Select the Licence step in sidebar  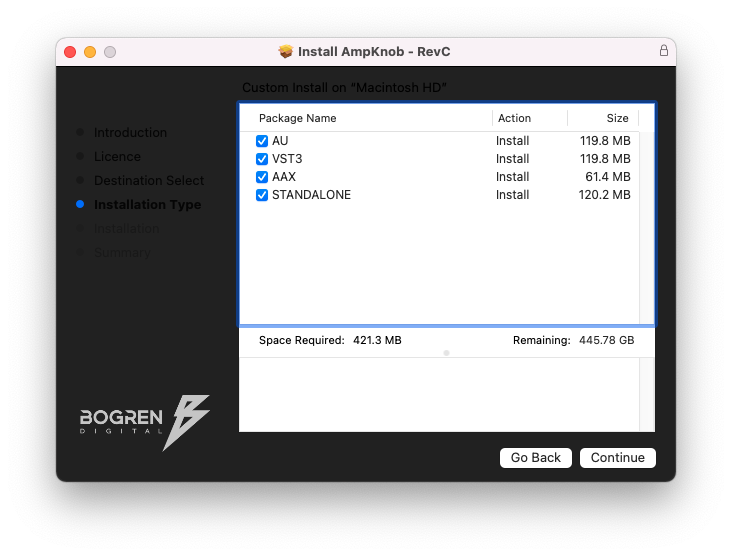(117, 156)
